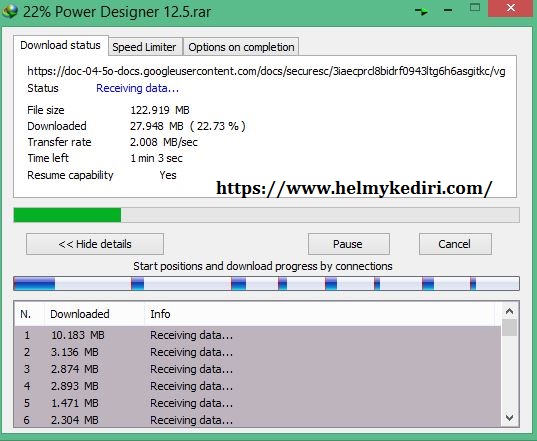The width and height of the screenshot is (537, 441).
Task: Open the Options on completion tab
Action: (x=241, y=47)
